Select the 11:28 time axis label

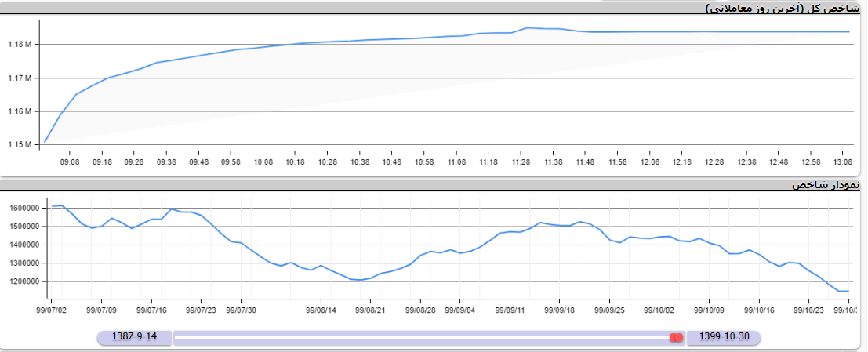coord(521,162)
